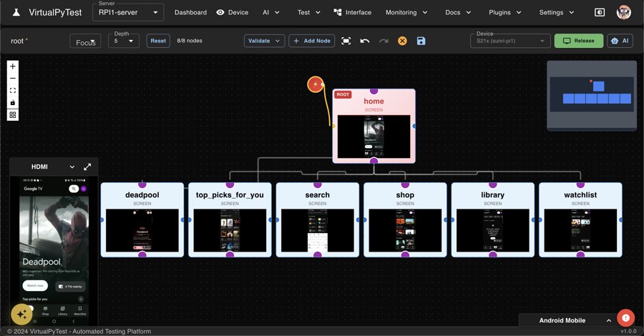
Task: Open the Interface menu item
Action: click(352, 12)
